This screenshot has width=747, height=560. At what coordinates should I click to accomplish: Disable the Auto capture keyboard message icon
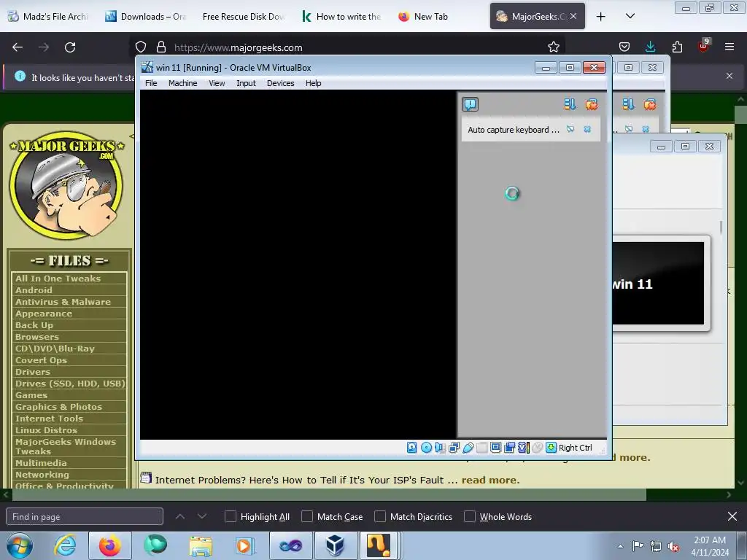coord(570,129)
